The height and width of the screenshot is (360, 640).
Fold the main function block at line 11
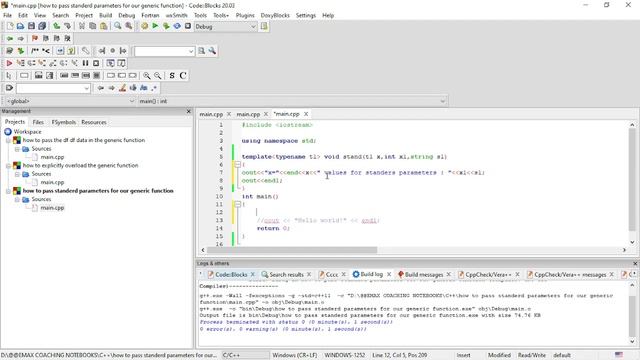[237, 204]
